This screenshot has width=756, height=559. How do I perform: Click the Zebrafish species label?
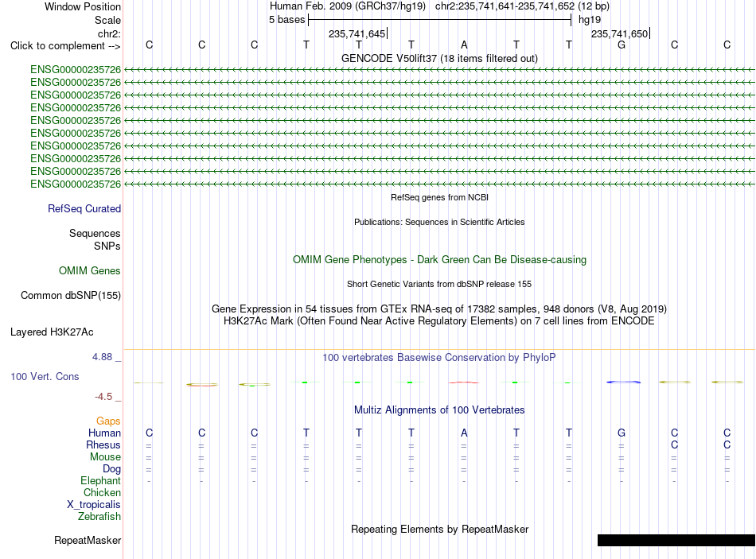(x=99, y=517)
